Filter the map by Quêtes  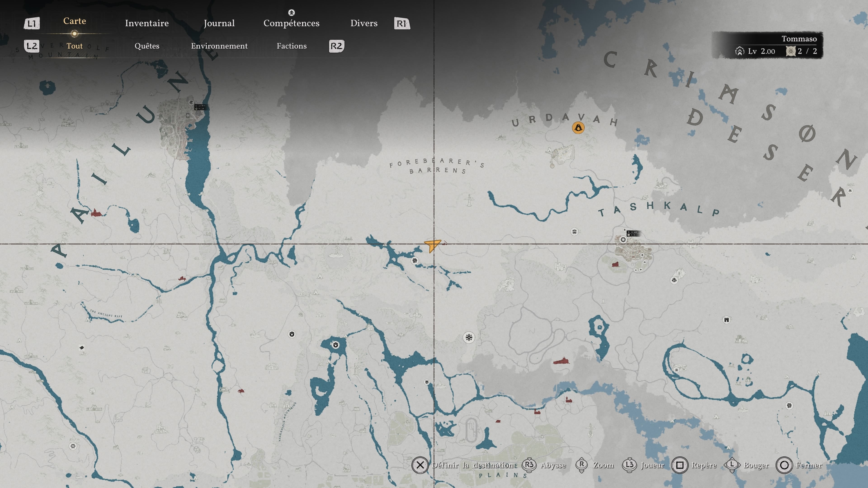[147, 46]
